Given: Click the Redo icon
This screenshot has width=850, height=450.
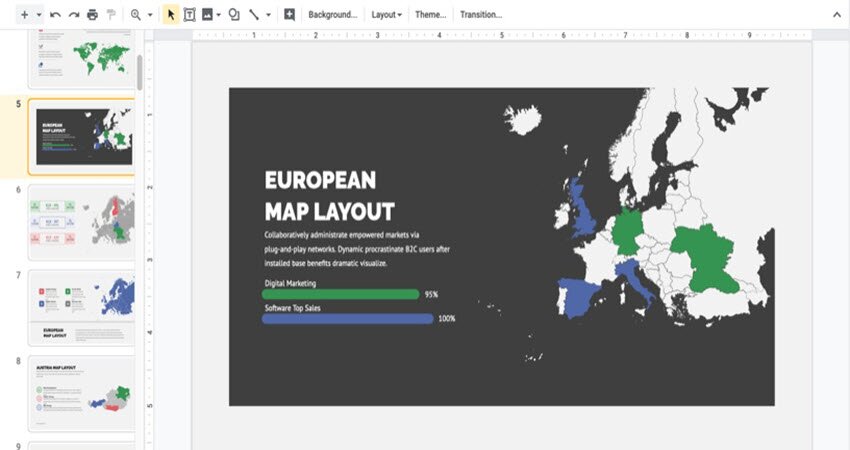Looking at the screenshot, I should (x=73, y=15).
